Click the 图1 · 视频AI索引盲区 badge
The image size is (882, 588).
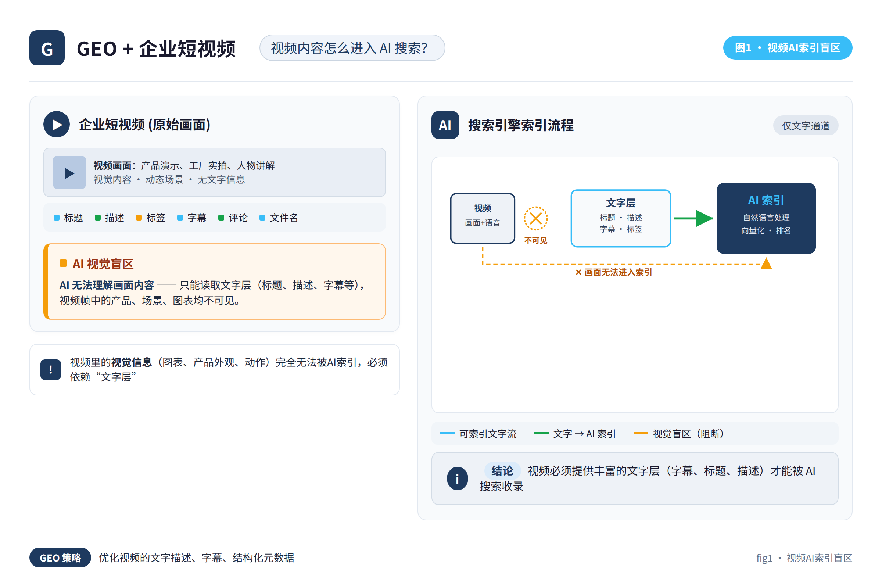click(x=788, y=48)
